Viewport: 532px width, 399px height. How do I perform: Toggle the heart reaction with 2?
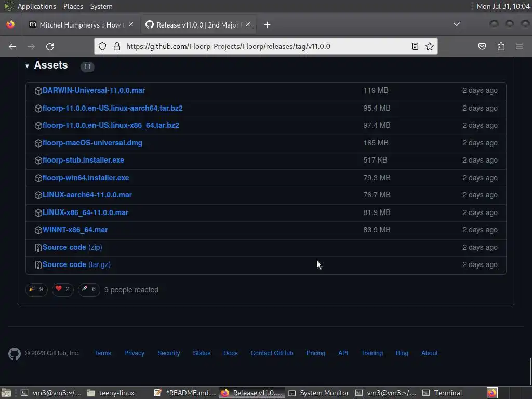pyautogui.click(x=63, y=289)
